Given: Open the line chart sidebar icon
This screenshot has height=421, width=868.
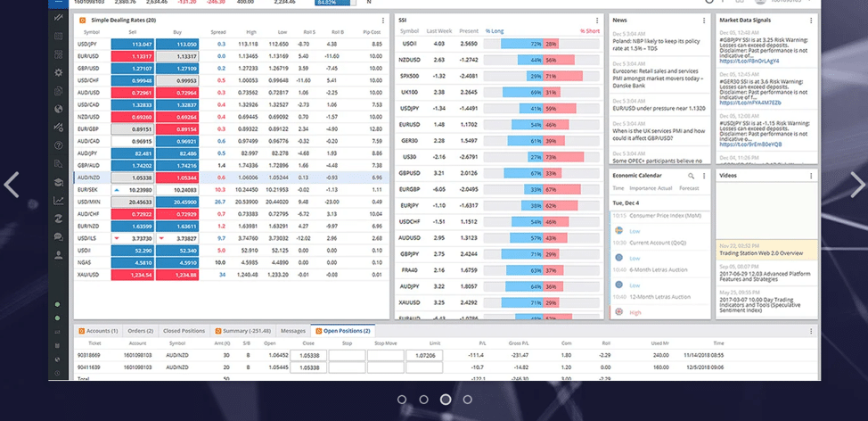Looking at the screenshot, I should (x=58, y=201).
